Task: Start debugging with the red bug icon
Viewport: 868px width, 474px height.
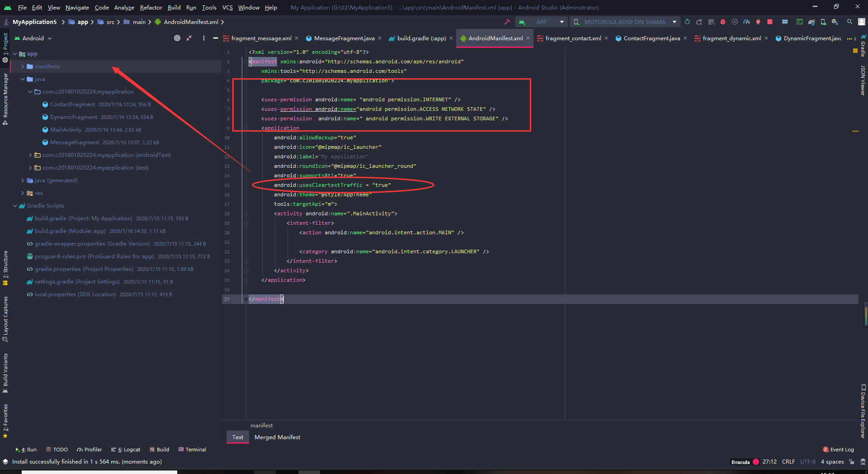Action: tap(723, 22)
